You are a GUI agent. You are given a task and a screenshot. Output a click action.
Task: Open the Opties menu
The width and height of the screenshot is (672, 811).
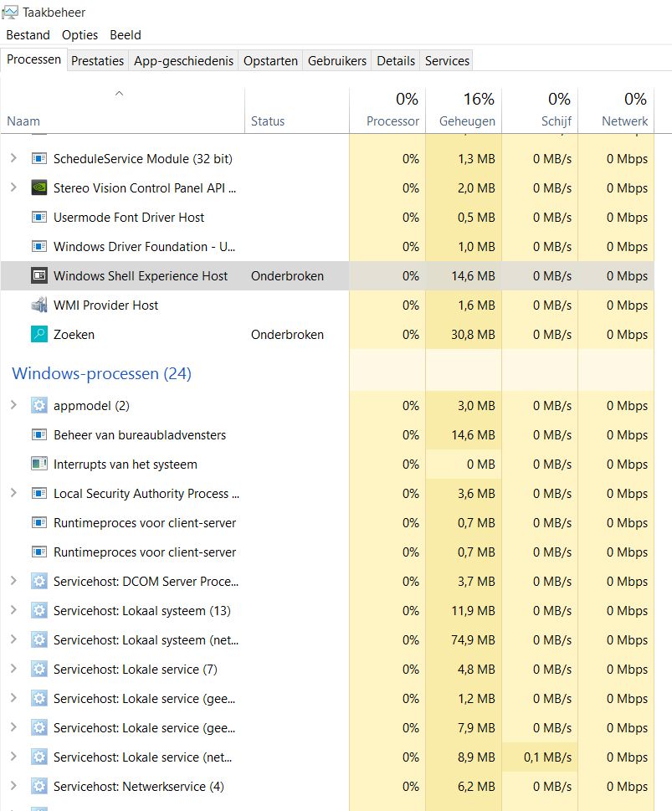(x=80, y=34)
